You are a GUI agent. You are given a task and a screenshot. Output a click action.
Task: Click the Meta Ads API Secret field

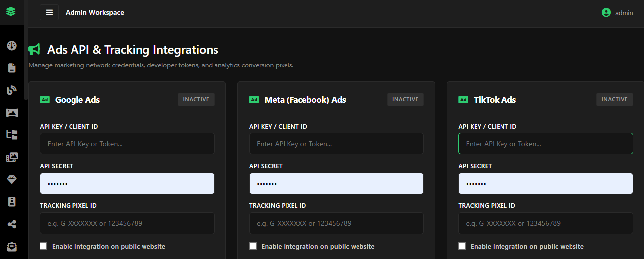coord(336,184)
